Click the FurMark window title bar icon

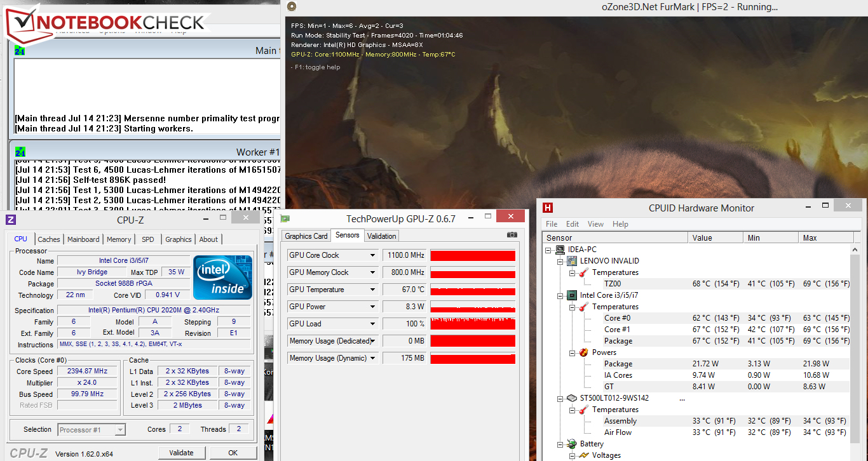pyautogui.click(x=292, y=6)
